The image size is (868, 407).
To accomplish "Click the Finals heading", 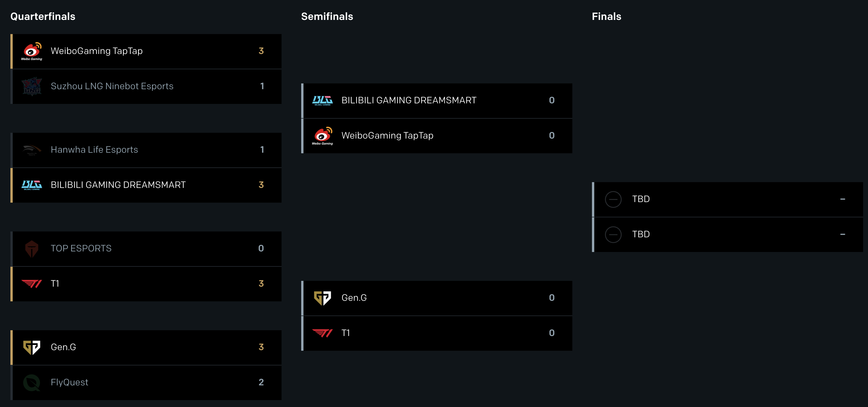I will pyautogui.click(x=606, y=16).
